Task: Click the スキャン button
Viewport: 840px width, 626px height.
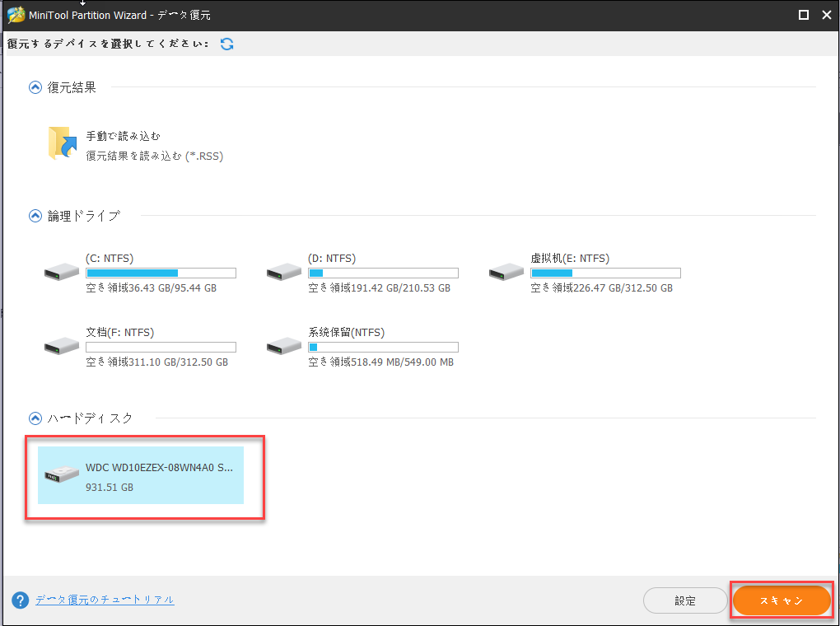Action: 781,600
